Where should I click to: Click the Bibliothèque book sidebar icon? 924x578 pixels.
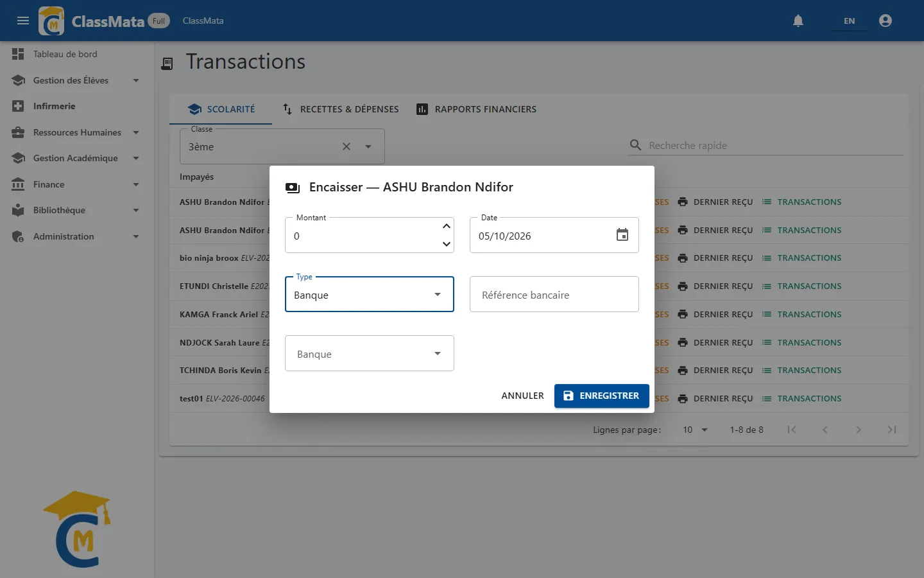pyautogui.click(x=18, y=210)
